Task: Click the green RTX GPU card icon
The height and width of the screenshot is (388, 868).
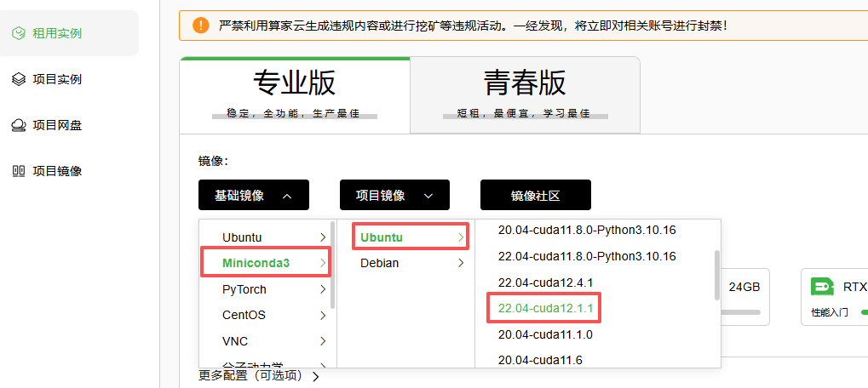Action: [x=822, y=287]
